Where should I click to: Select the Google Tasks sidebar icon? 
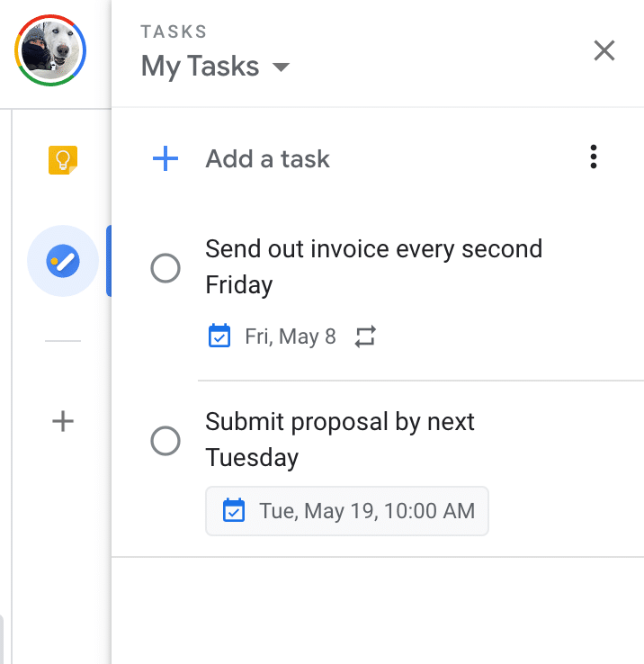(x=63, y=262)
